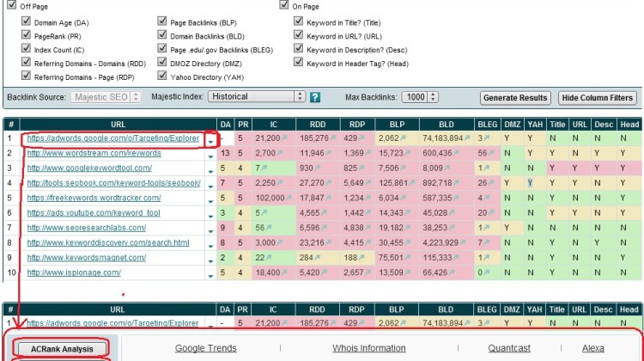The image size is (644, 361).
Task: Open external link arrow beside IC value 102,000
Action: (x=289, y=199)
